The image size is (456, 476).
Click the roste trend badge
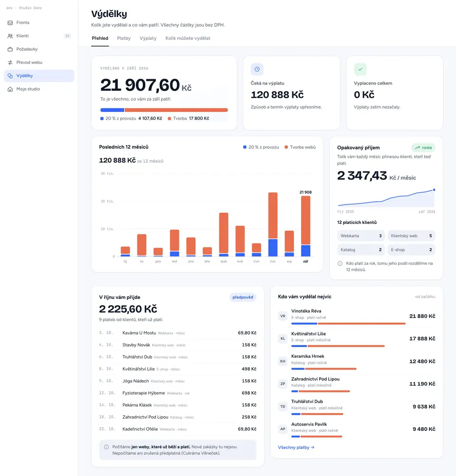pyautogui.click(x=424, y=148)
